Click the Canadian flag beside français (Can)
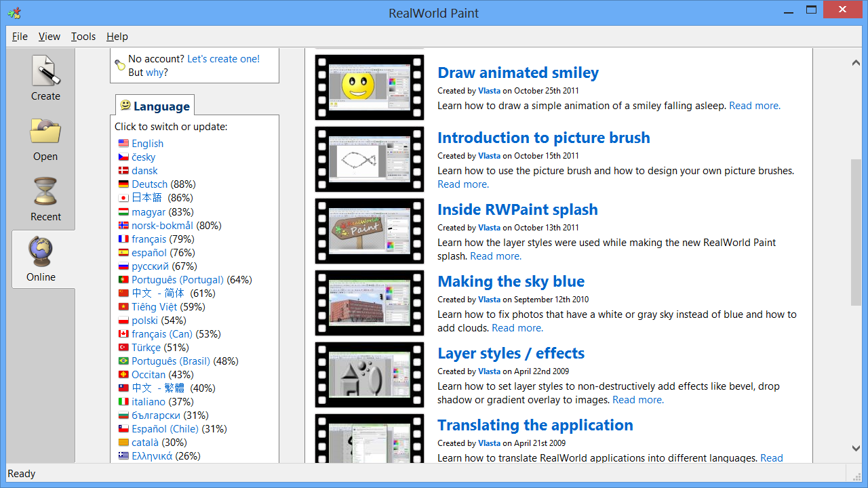 click(x=123, y=333)
